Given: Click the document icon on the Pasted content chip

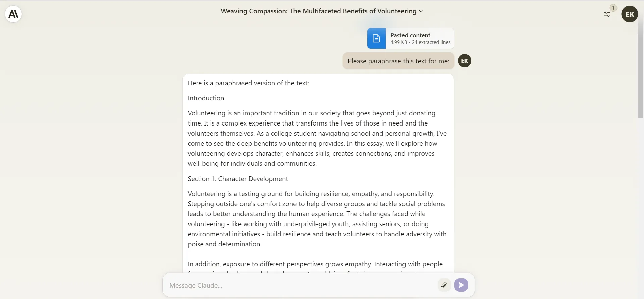Looking at the screenshot, I should pyautogui.click(x=376, y=38).
